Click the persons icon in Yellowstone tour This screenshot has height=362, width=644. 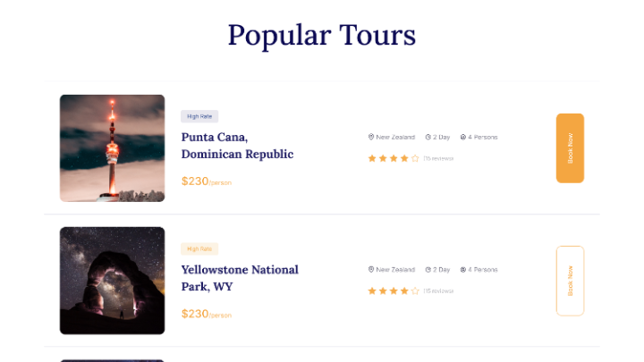(462, 269)
